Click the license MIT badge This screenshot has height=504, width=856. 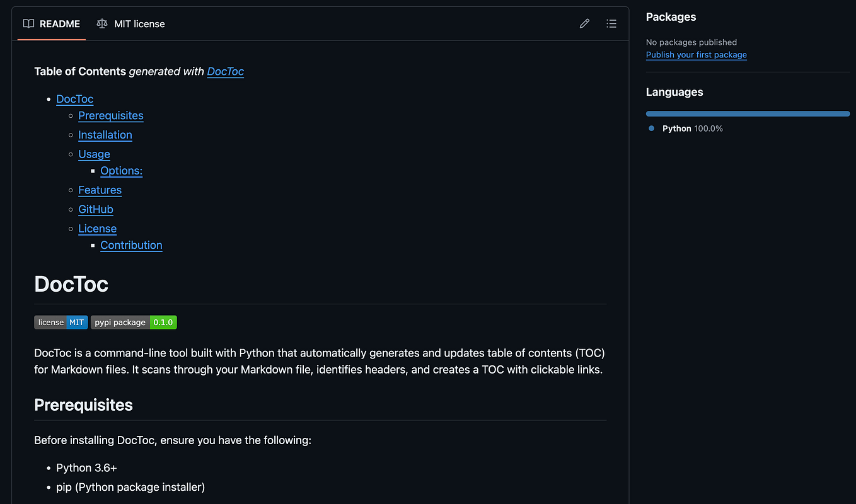click(x=61, y=322)
